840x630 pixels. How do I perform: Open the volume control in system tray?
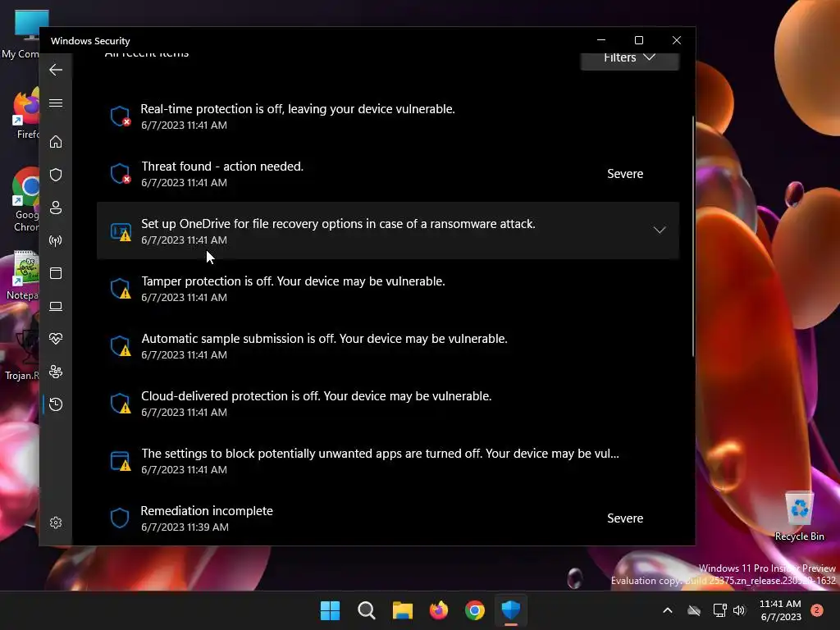click(x=739, y=610)
